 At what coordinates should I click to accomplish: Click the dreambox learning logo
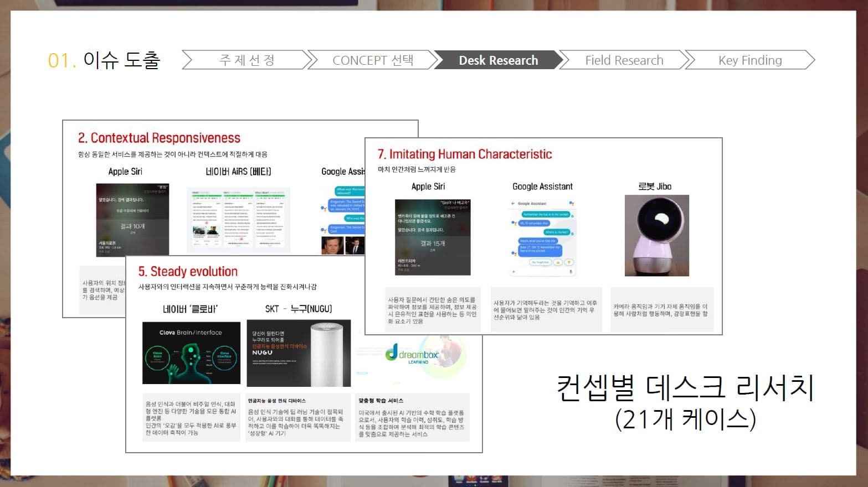[x=413, y=354]
